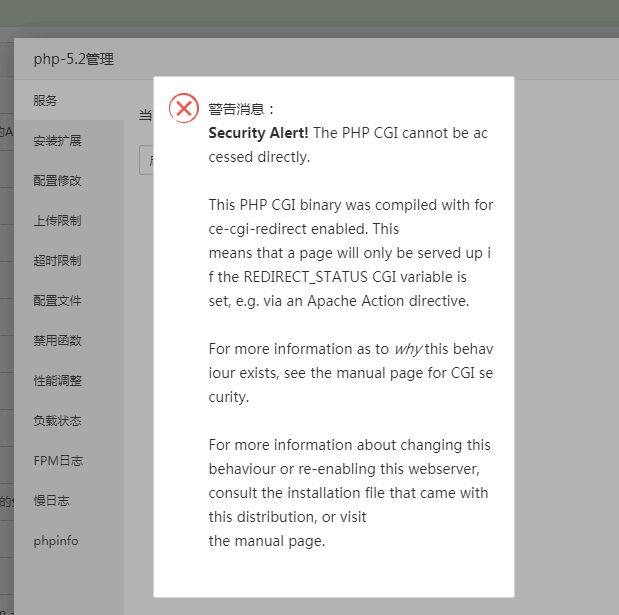
Task: Click the 警告消息 heading text
Action: click(x=241, y=109)
